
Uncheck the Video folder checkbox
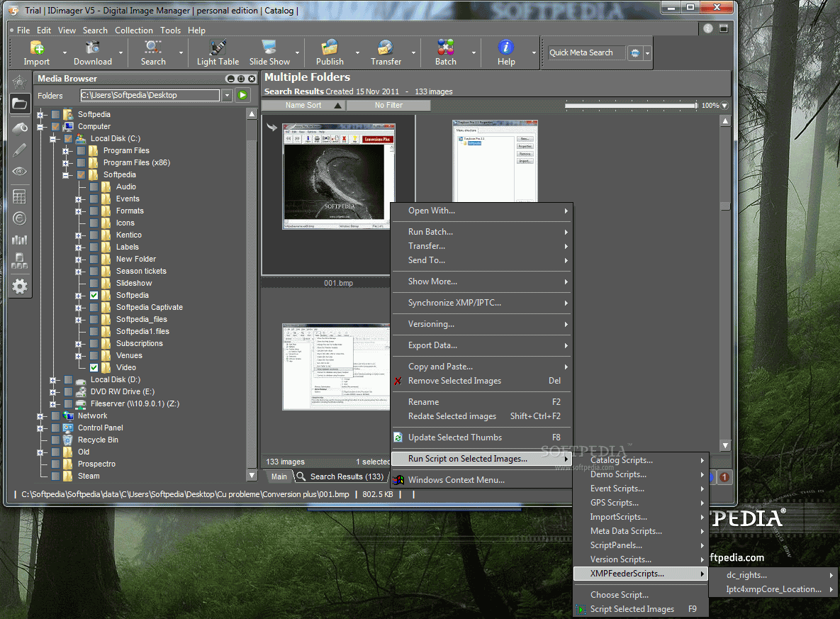[x=94, y=368]
